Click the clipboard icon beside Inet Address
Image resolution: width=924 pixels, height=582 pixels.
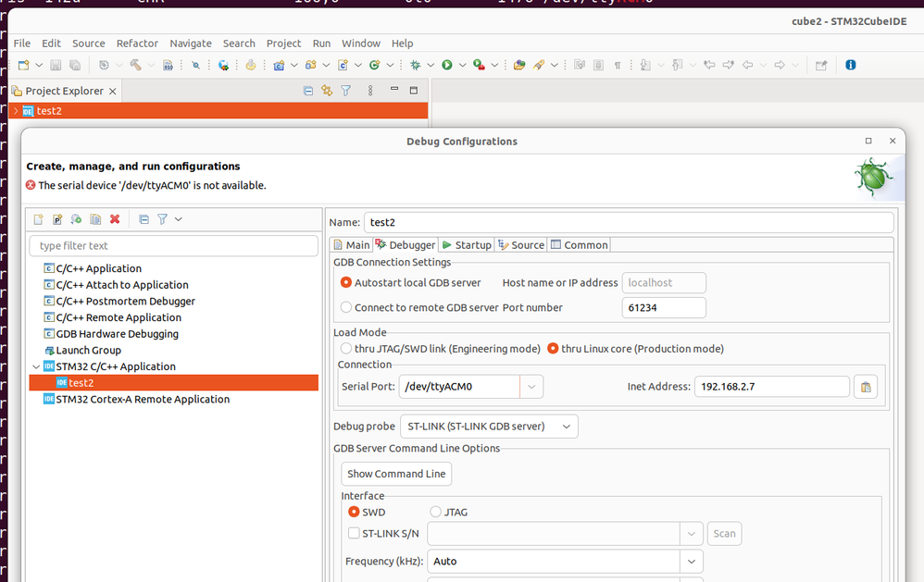pos(866,387)
